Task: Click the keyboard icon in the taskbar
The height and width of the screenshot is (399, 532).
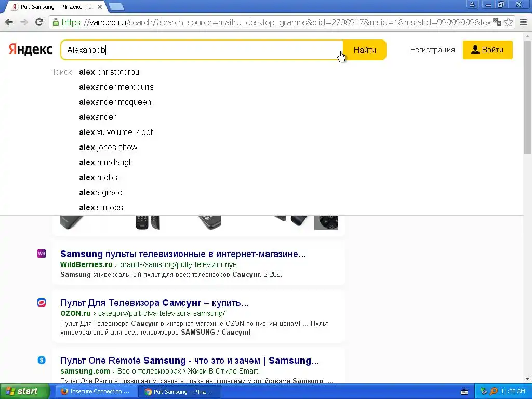Action: (464, 392)
